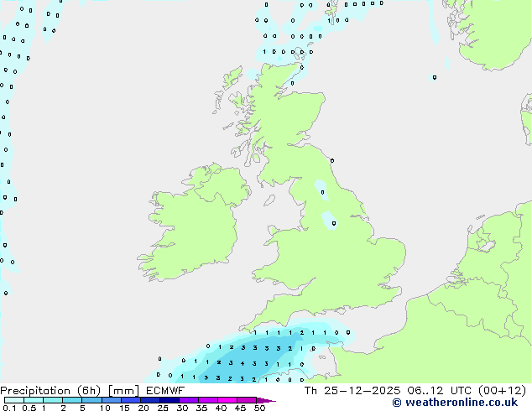Click the 0.1–0.5 mm legend color swatch
This screenshot has height=411, width=532.
pyautogui.click(x=14, y=400)
